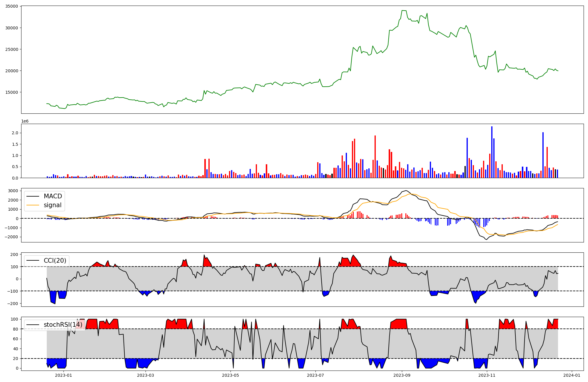Click the -200 CCI axis label
588x382 pixels.
[13, 304]
